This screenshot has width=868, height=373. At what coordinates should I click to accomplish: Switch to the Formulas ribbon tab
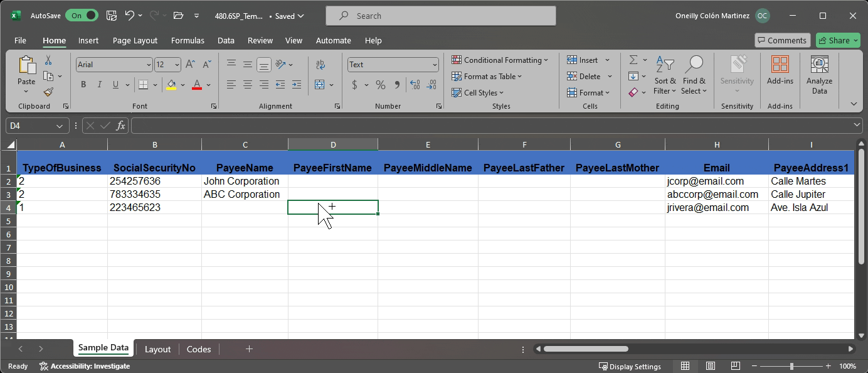(188, 40)
